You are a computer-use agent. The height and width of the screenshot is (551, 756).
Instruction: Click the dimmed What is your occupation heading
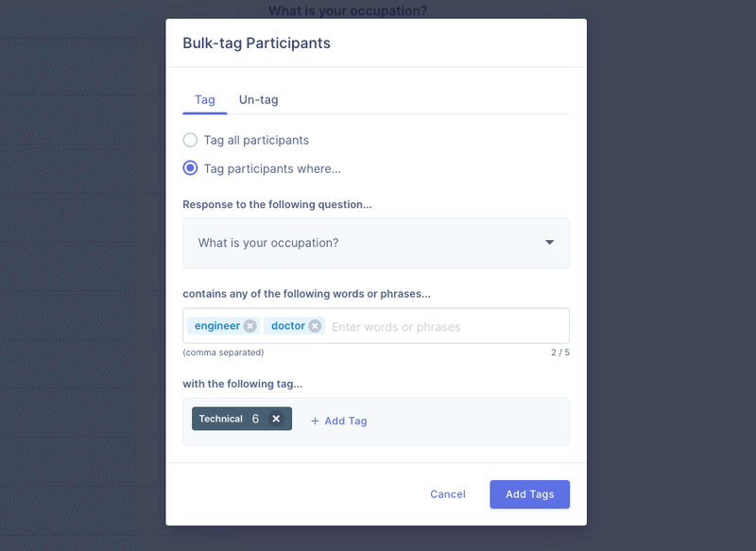click(348, 10)
